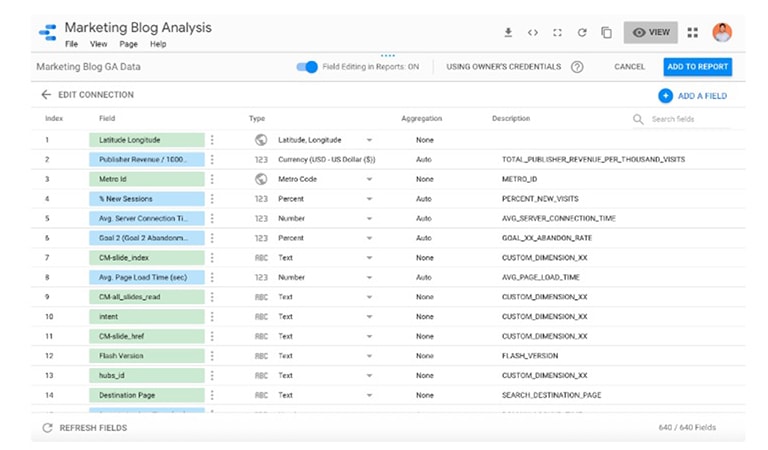Click the drag handle dots above the header bar
This screenshot has width=768, height=450.
tap(387, 55)
